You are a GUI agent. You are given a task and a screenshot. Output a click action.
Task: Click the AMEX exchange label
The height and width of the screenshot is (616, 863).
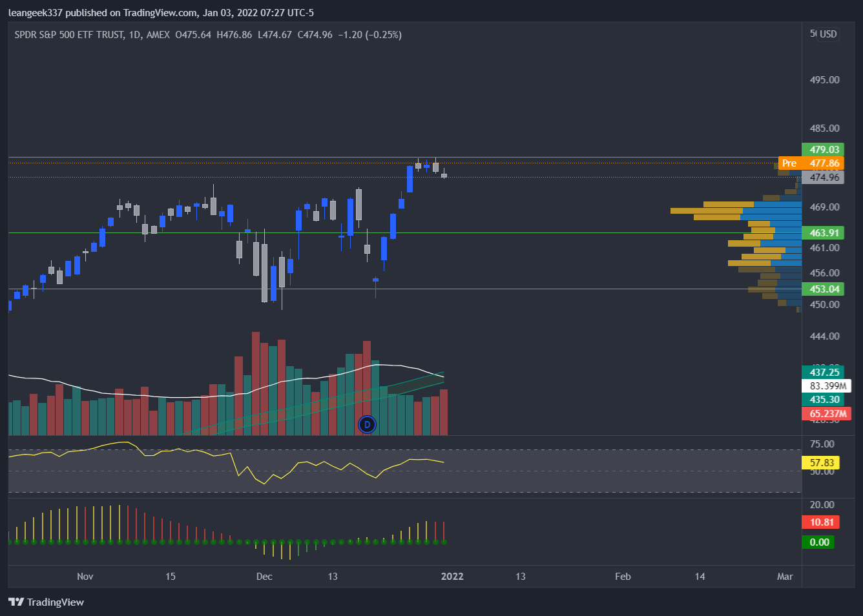158,34
